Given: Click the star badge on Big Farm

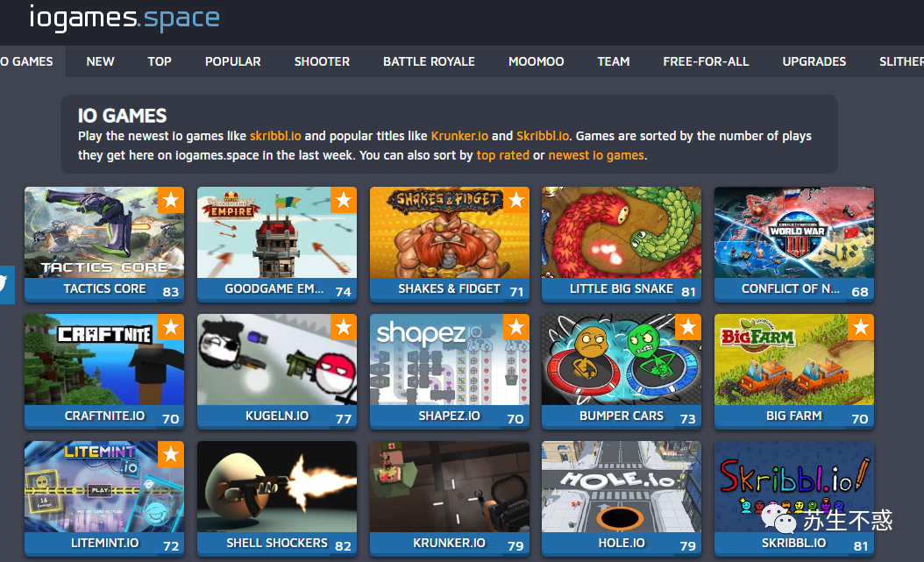Looking at the screenshot, I should pos(861,327).
